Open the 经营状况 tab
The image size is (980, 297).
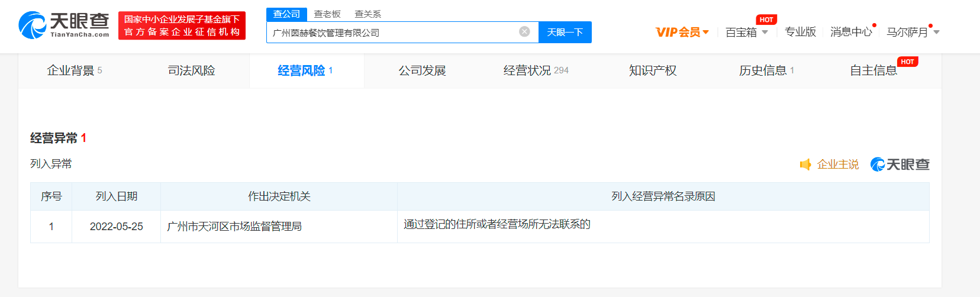pos(535,70)
